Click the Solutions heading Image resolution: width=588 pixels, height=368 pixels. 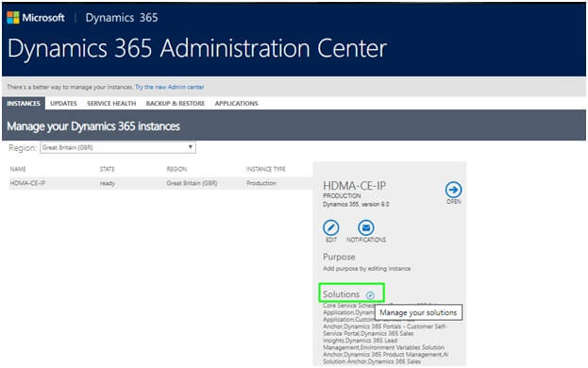[342, 294]
